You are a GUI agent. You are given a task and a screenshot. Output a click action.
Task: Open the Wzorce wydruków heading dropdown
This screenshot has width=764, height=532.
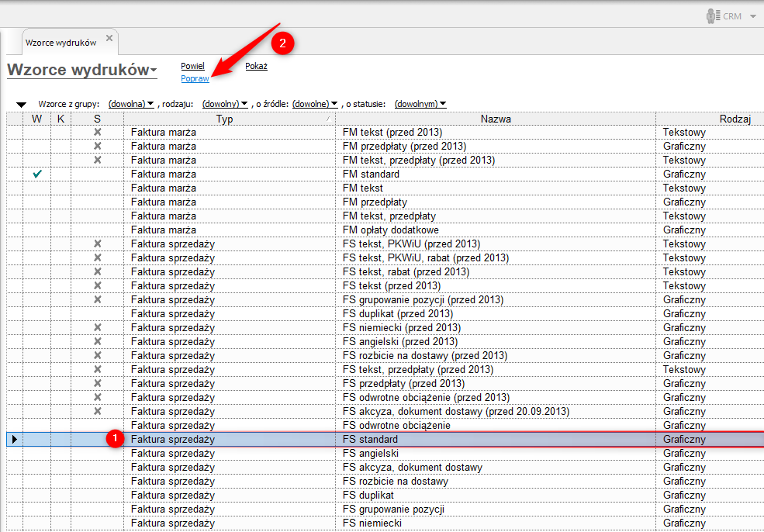tap(154, 71)
